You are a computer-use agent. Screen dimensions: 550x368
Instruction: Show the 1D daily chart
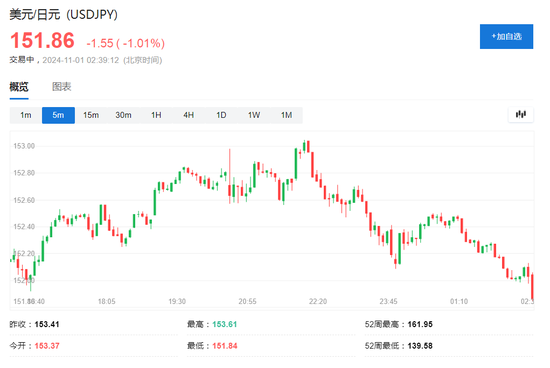pos(221,115)
